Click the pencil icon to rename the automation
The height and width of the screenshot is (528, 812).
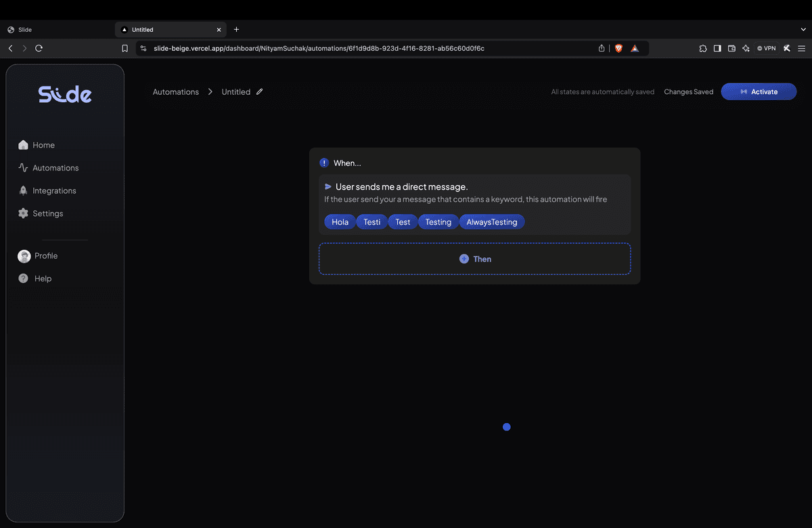click(x=261, y=91)
